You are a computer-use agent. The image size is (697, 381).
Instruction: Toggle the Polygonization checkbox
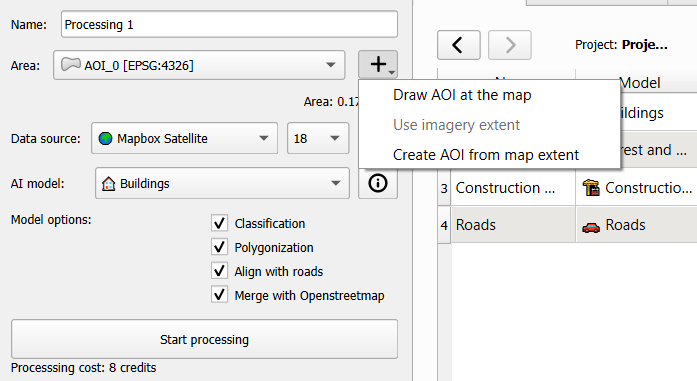(x=220, y=247)
